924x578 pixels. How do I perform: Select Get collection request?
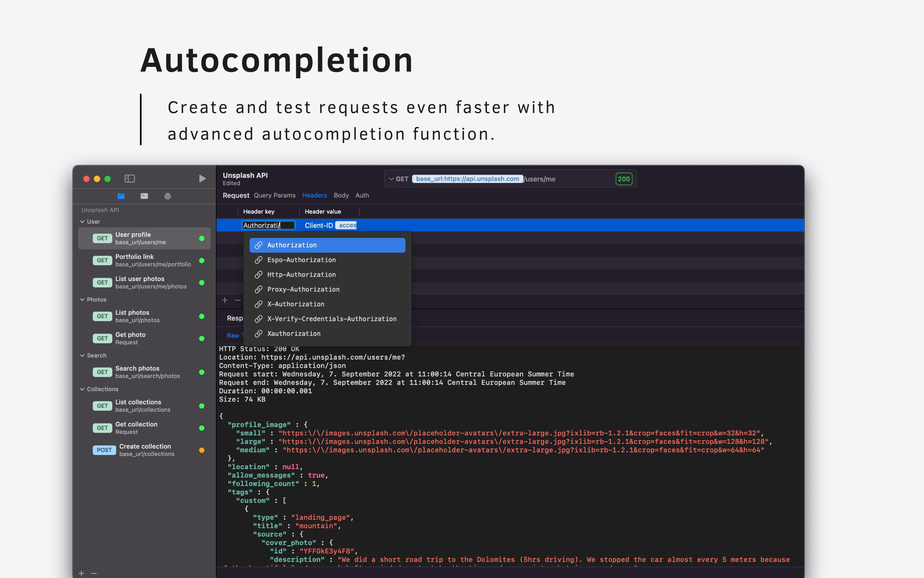point(144,428)
